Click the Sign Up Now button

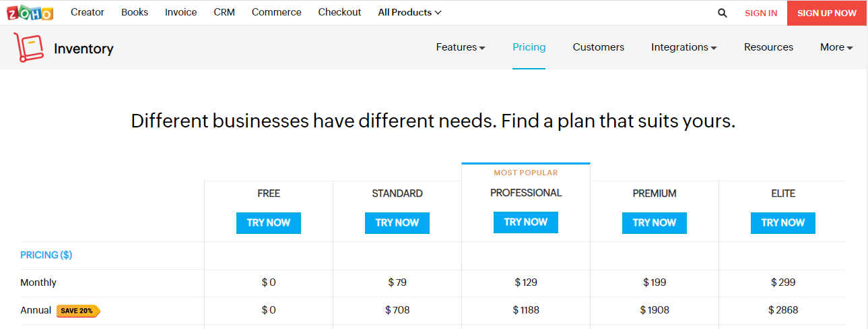tap(827, 13)
